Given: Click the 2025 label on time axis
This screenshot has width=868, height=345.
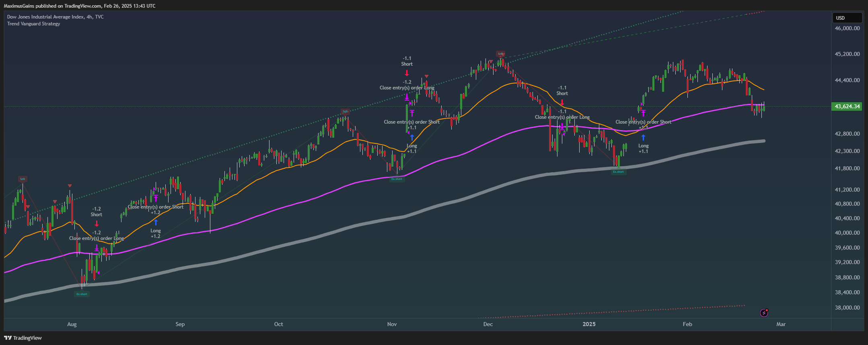Looking at the screenshot, I should point(589,324).
